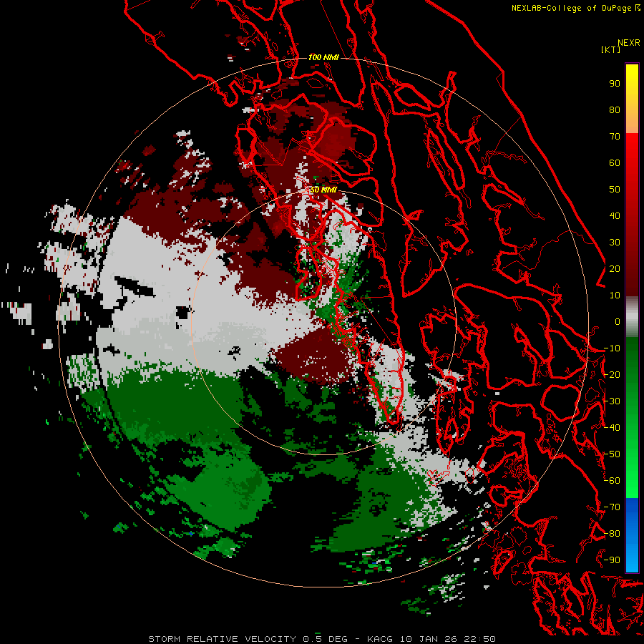The image size is (644, 644).
Task: Click the -60 value on velocity scale
Action: pos(612,481)
